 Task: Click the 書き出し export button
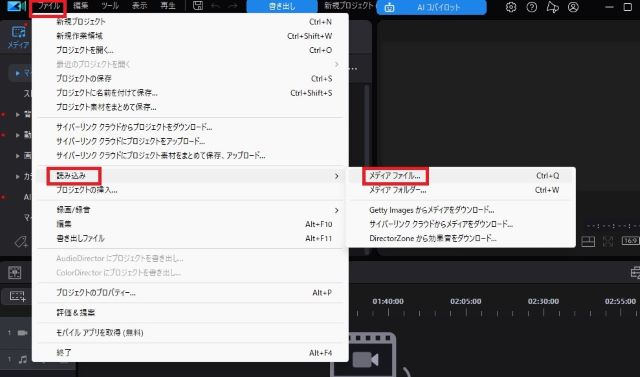(282, 7)
